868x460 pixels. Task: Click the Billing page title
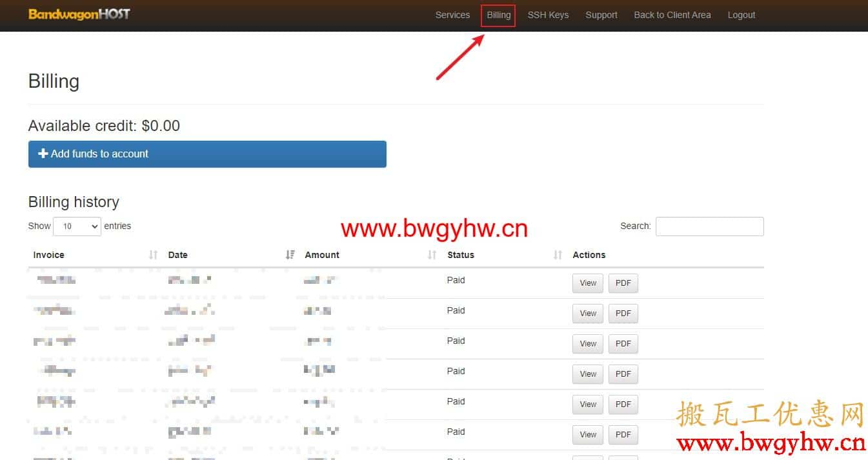click(54, 82)
